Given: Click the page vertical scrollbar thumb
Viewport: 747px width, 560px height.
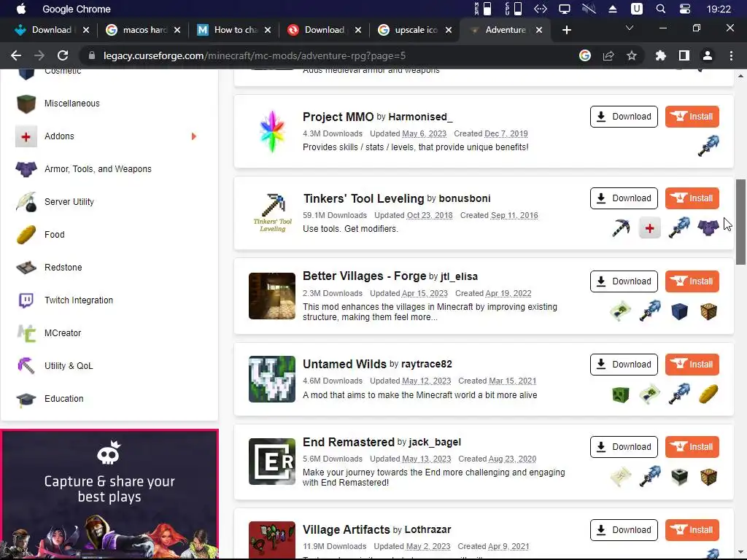Looking at the screenshot, I should [x=740, y=222].
